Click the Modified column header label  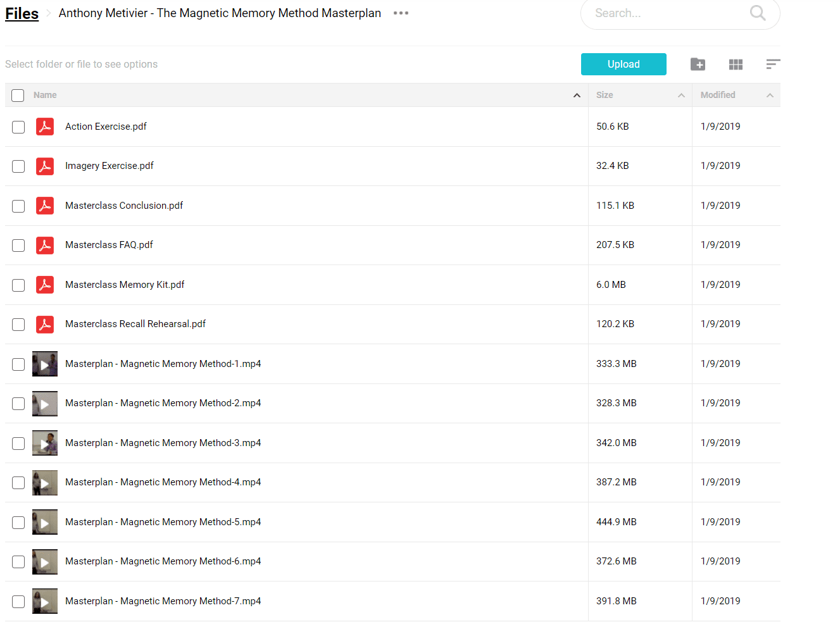(718, 95)
